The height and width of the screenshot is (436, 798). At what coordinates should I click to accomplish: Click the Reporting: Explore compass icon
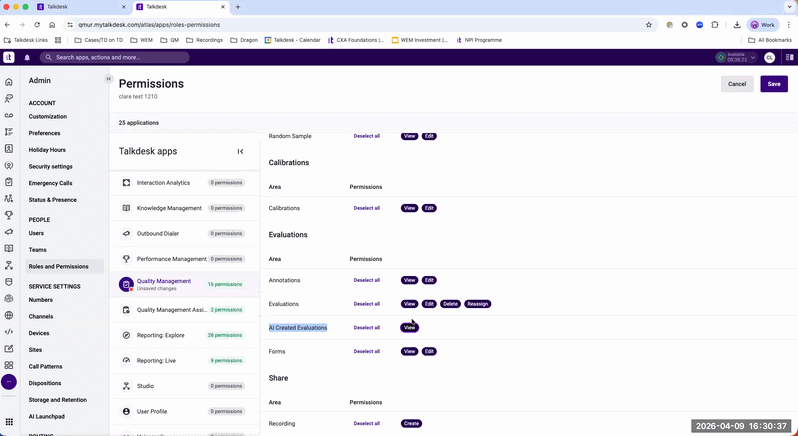click(x=126, y=335)
